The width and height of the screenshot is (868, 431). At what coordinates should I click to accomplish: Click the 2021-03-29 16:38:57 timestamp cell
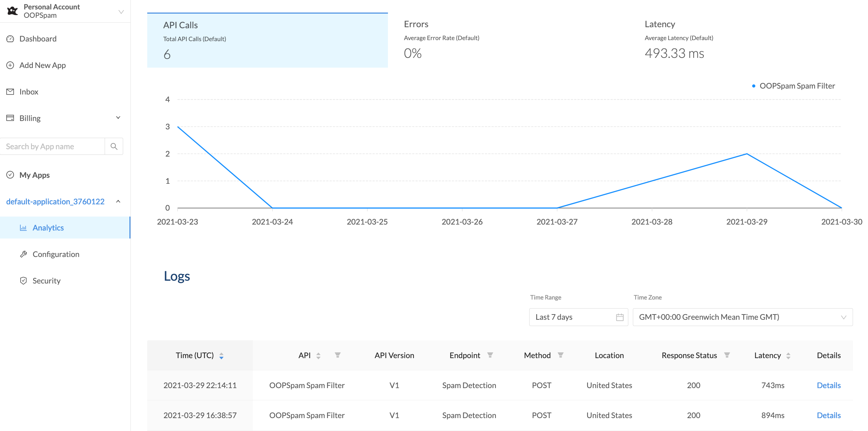point(200,415)
